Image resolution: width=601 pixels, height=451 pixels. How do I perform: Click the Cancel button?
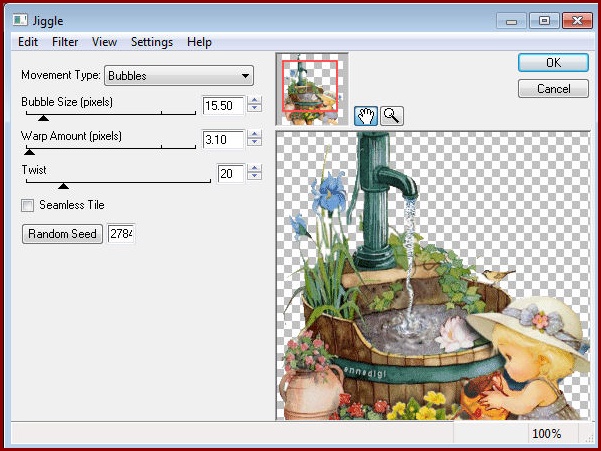click(553, 89)
